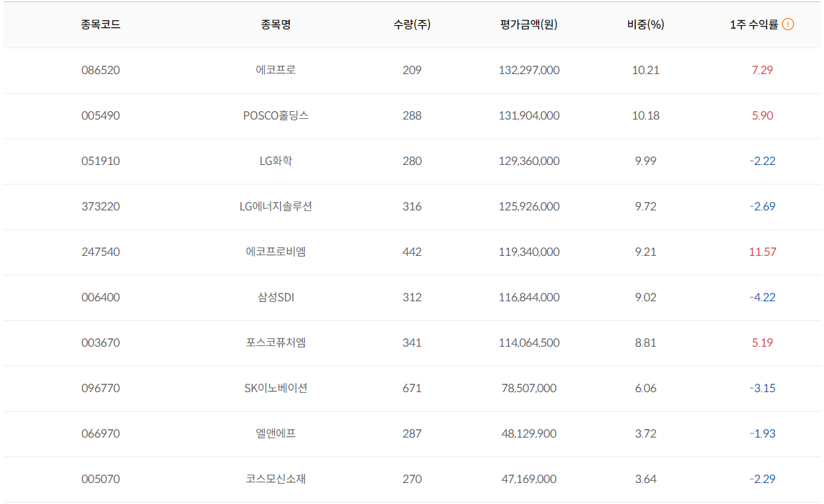824x504 pixels.
Task: Click quantity 442 in 에코프로비엠 row
Action: click(x=412, y=252)
